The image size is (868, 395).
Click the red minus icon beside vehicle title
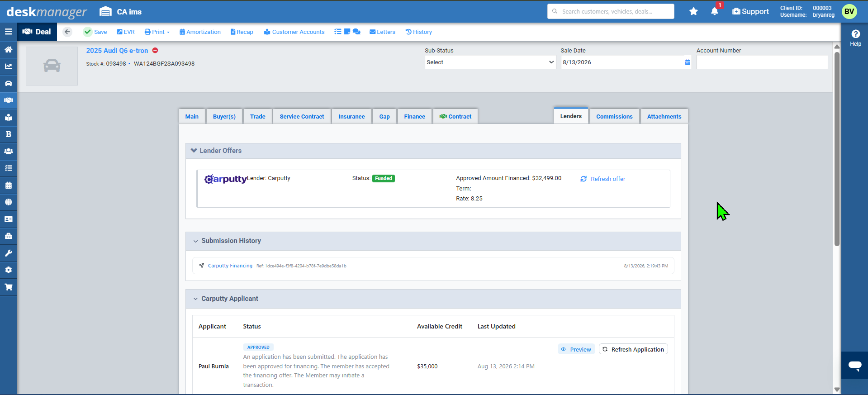155,50
